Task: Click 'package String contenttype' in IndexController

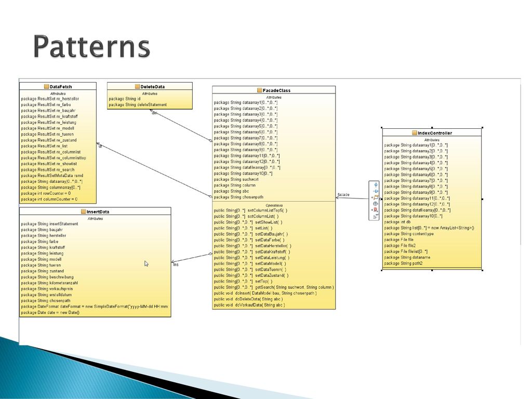Action: [409, 234]
